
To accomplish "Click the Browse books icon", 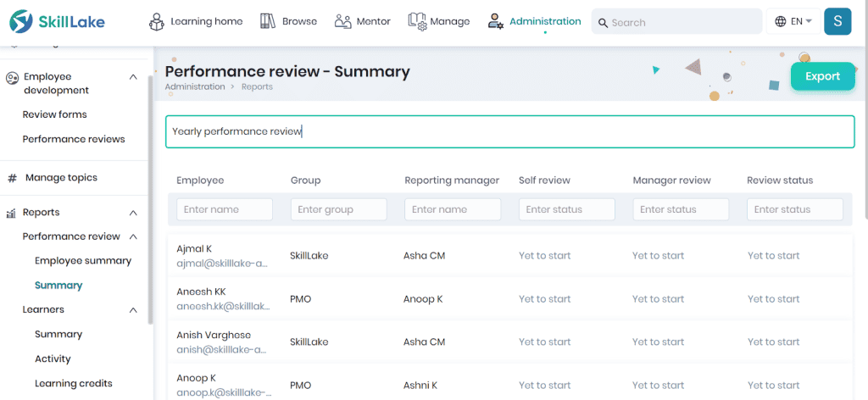I will point(268,21).
